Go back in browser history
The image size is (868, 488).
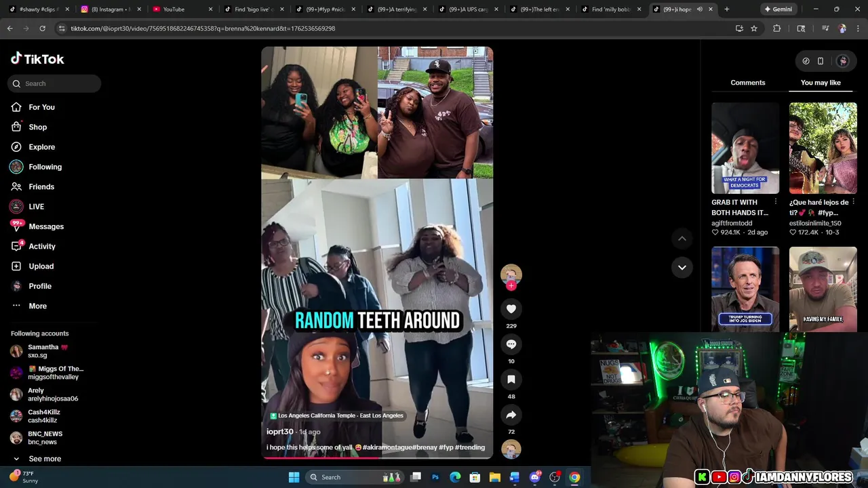point(9,28)
